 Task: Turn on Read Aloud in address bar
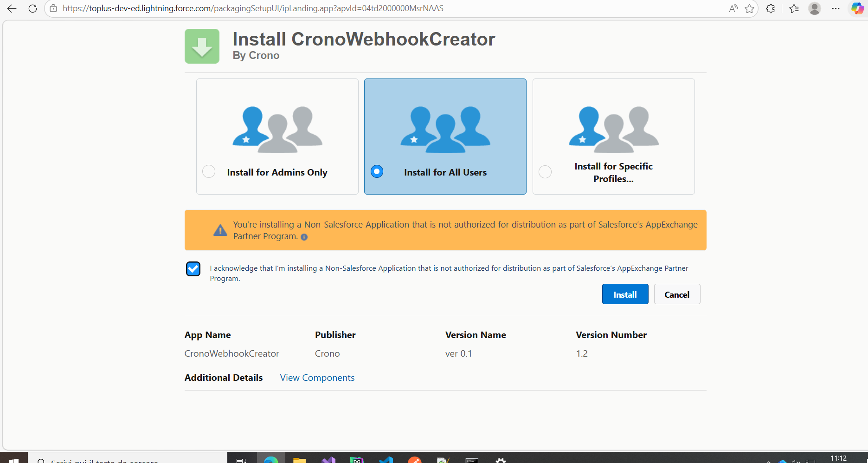point(733,8)
